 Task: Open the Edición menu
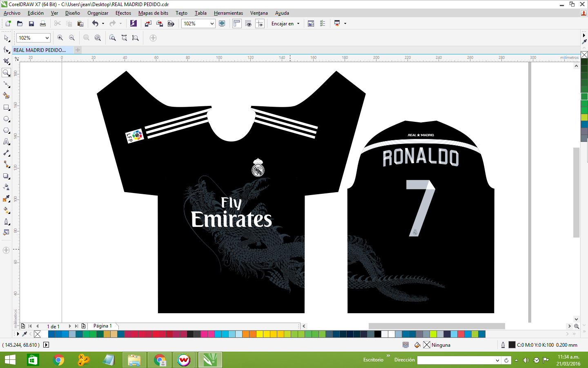coord(36,13)
